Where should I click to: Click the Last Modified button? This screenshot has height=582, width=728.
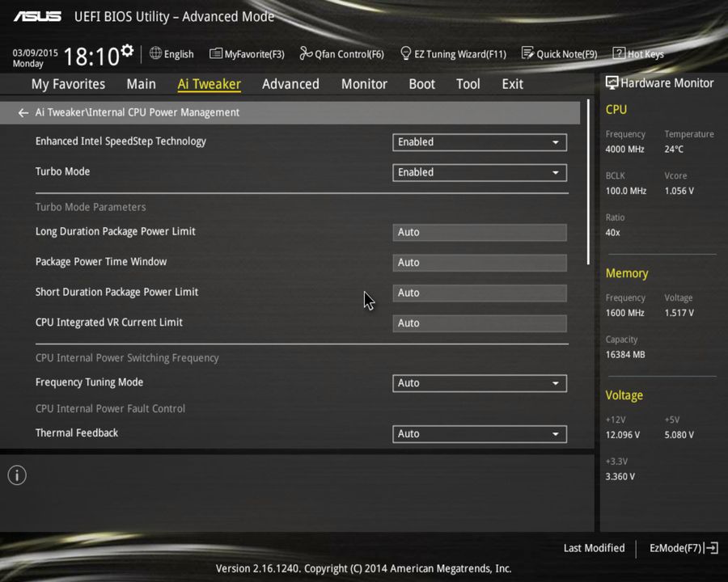(x=594, y=548)
